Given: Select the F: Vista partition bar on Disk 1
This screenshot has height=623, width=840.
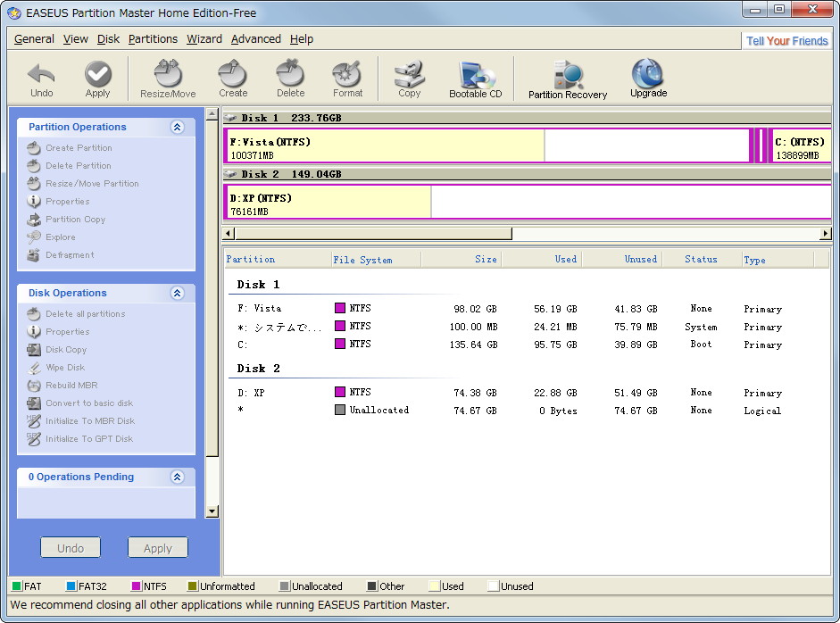Looking at the screenshot, I should coord(384,145).
